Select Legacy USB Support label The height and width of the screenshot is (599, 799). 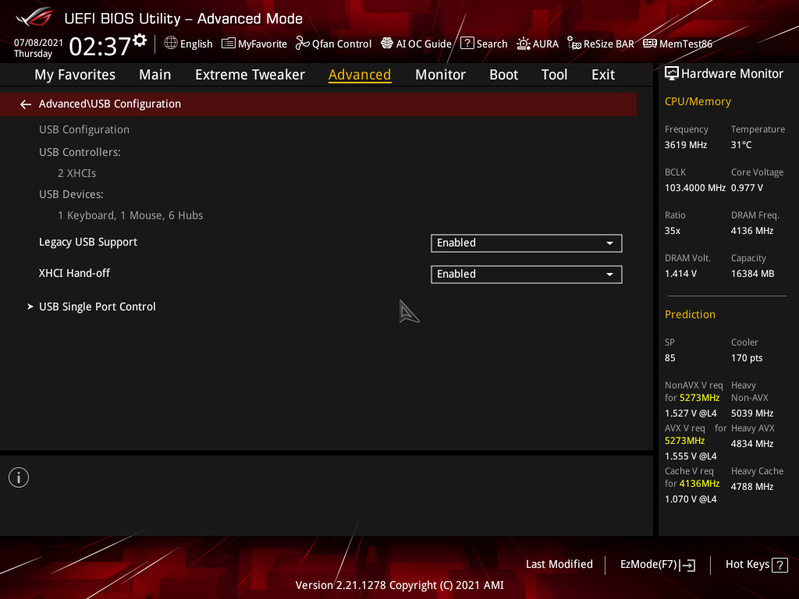pos(88,242)
